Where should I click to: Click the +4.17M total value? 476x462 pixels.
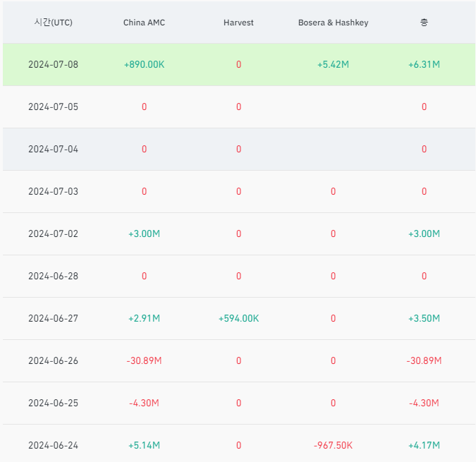pos(424,445)
